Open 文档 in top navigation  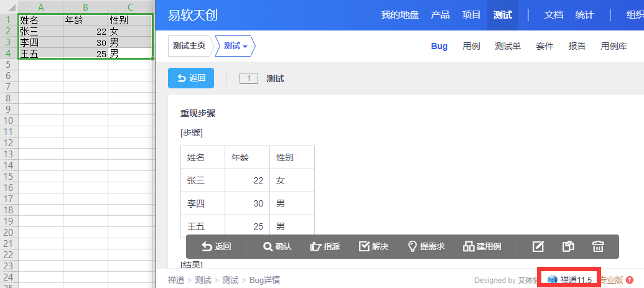(554, 15)
